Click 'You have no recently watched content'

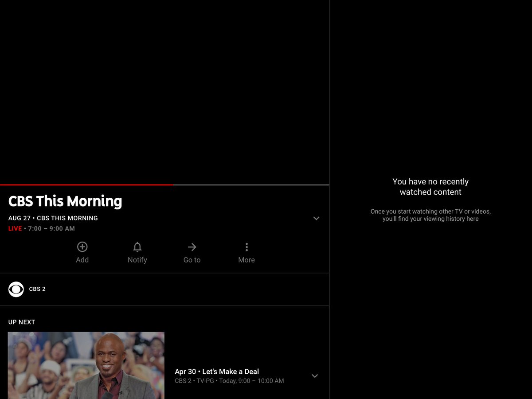click(x=430, y=187)
